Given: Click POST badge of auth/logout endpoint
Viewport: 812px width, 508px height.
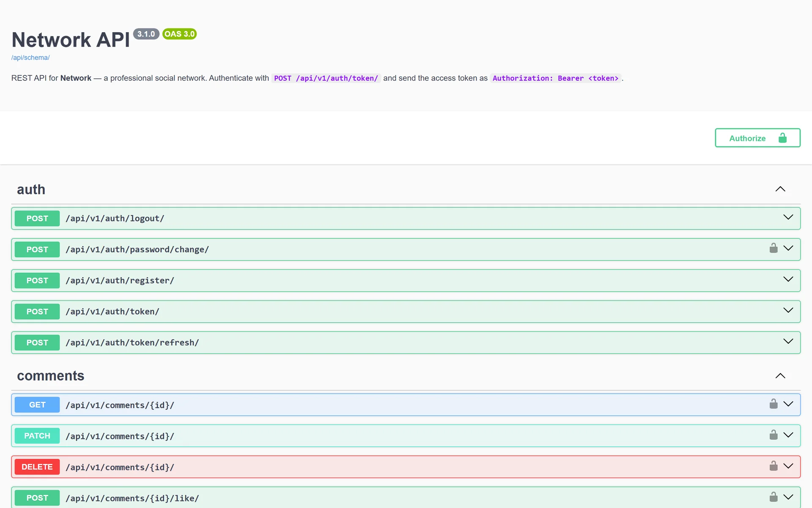Looking at the screenshot, I should [37, 218].
